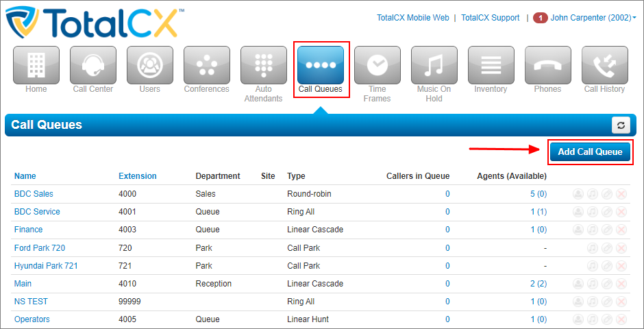This screenshot has width=644, height=329.
Task: Refresh the Call Queues list
Action: tap(621, 125)
